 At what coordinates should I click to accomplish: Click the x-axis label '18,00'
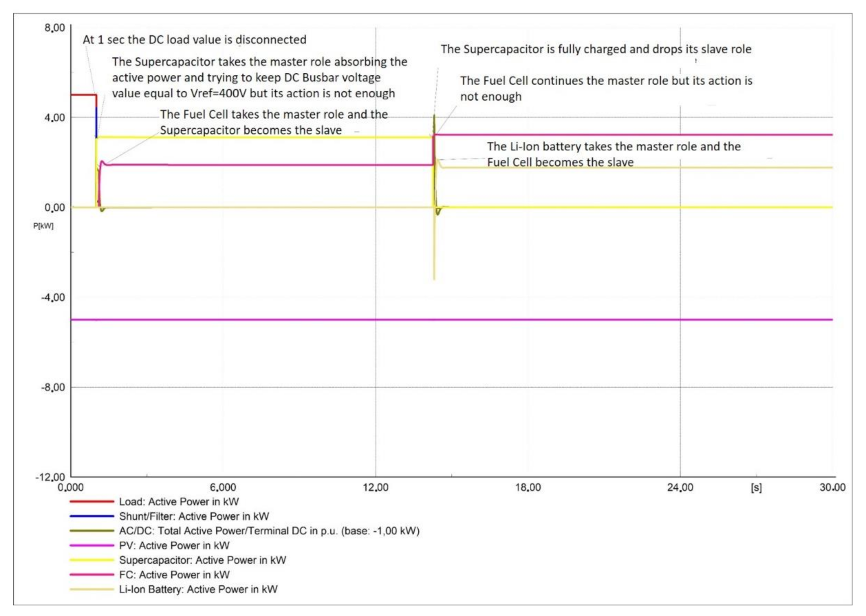528,488
